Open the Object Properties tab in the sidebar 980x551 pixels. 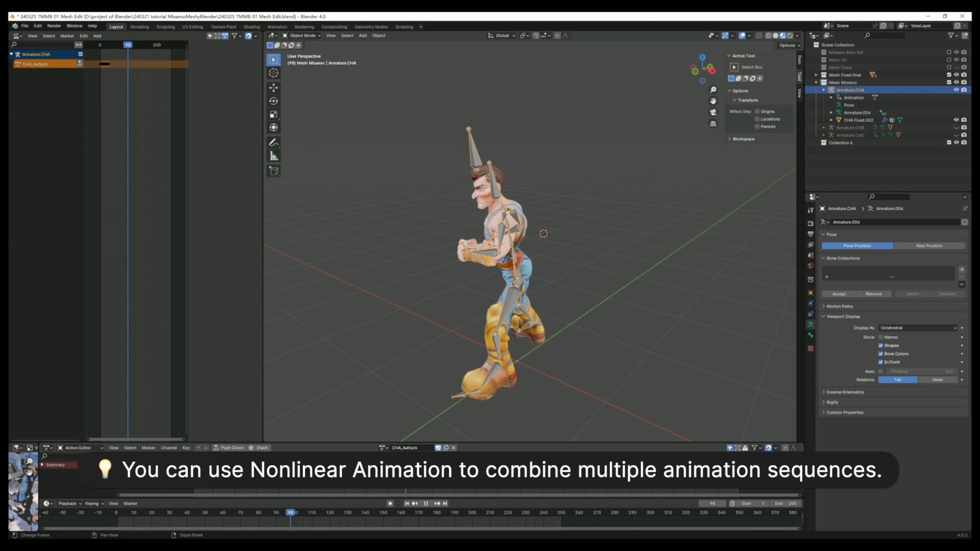tap(811, 293)
